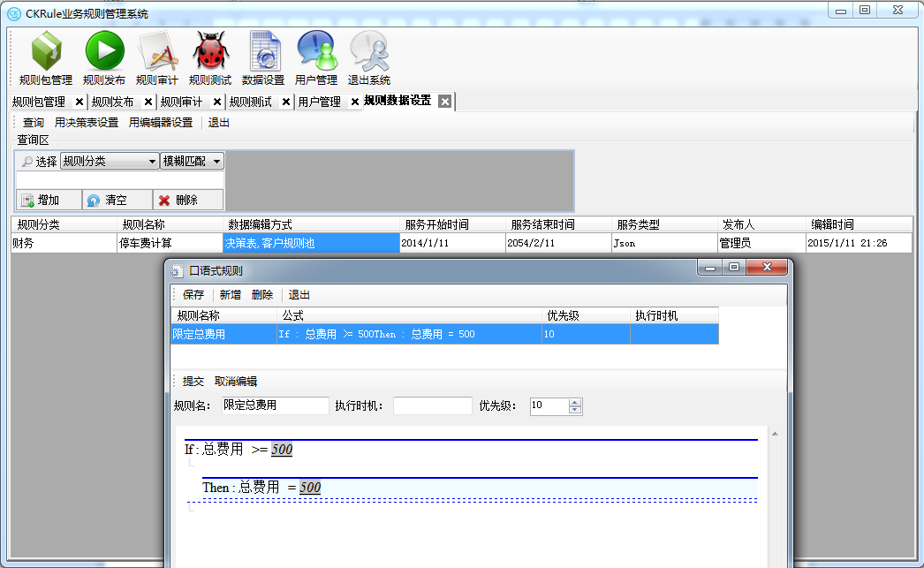Close the 规则数据设置 tab

(445, 102)
